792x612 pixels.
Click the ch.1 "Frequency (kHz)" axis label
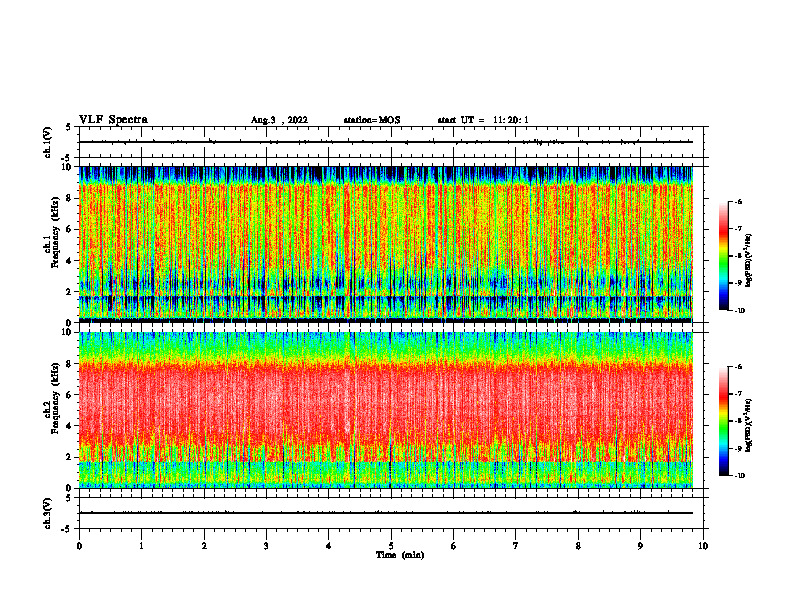pyautogui.click(x=55, y=232)
